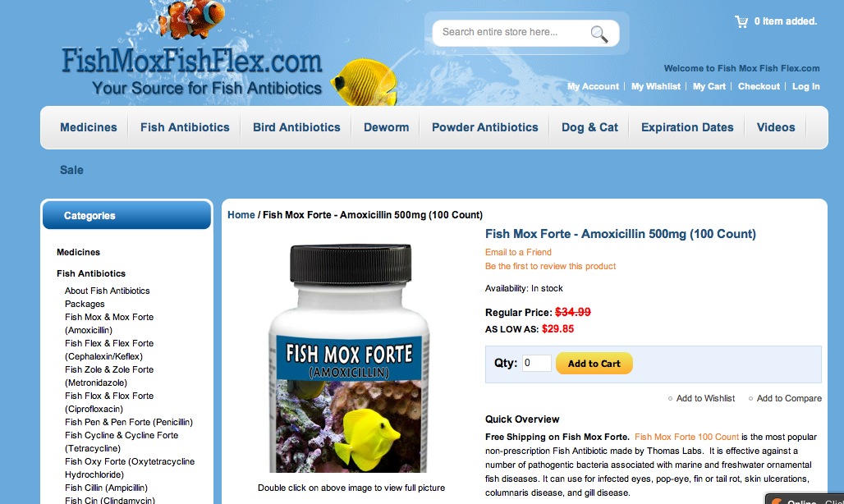
Task: Open the Fish Antibiotics menu
Action: pos(185,127)
